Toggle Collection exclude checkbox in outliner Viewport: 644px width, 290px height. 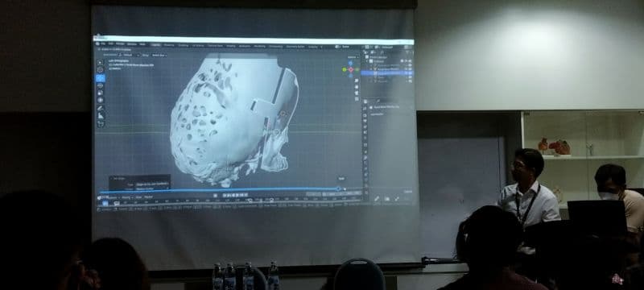[402, 61]
